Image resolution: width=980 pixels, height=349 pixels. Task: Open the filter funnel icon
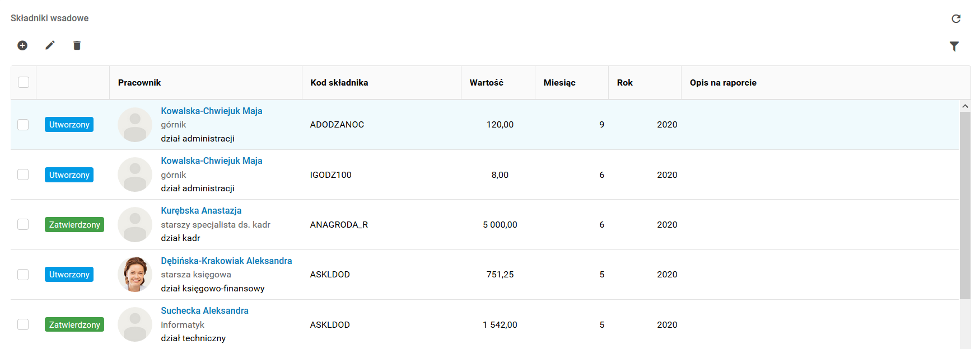[954, 46]
